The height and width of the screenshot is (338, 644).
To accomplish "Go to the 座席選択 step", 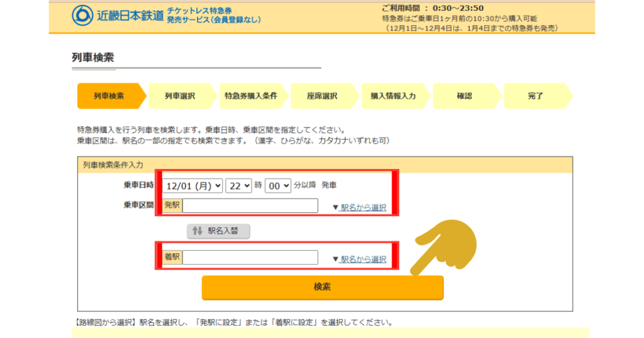I will click(x=322, y=96).
